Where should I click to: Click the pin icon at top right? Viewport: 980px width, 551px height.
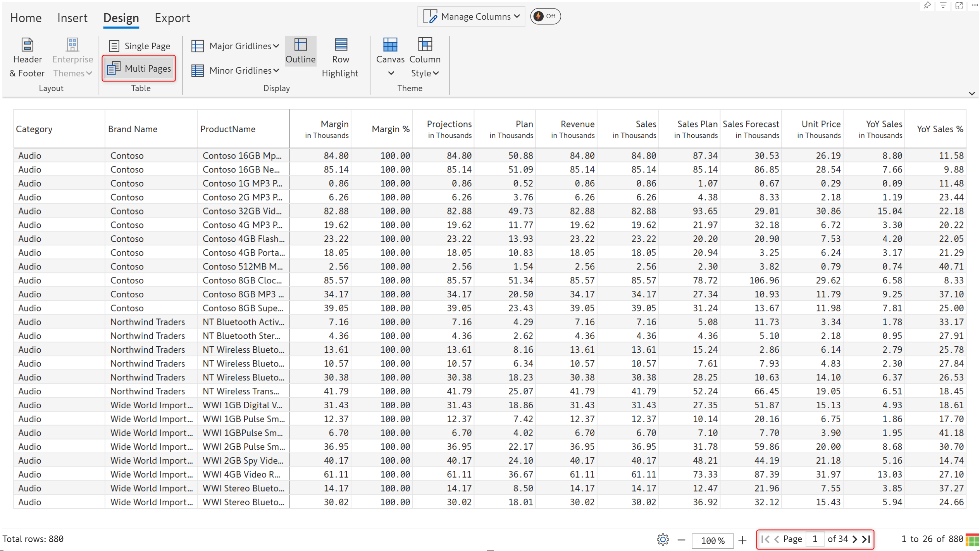tap(927, 5)
